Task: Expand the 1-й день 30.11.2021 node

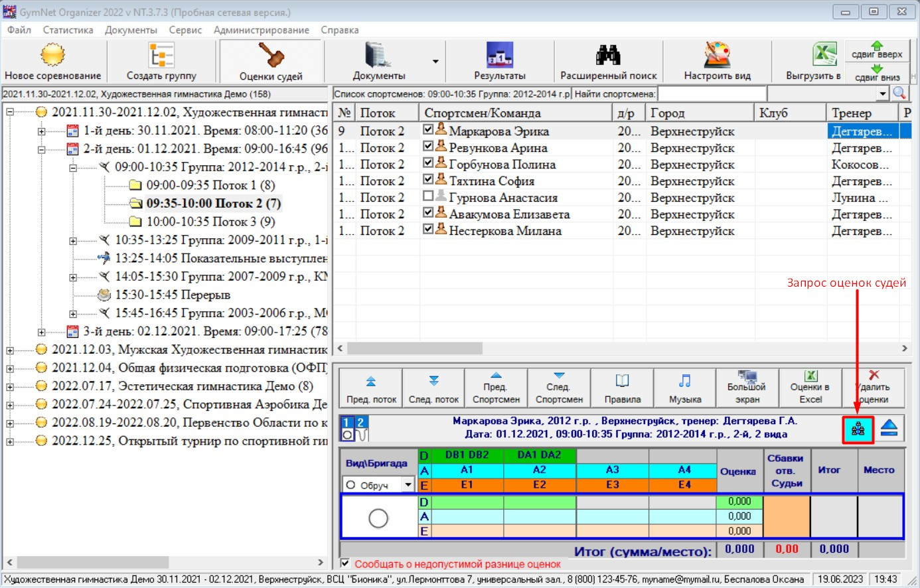Action: click(x=41, y=131)
